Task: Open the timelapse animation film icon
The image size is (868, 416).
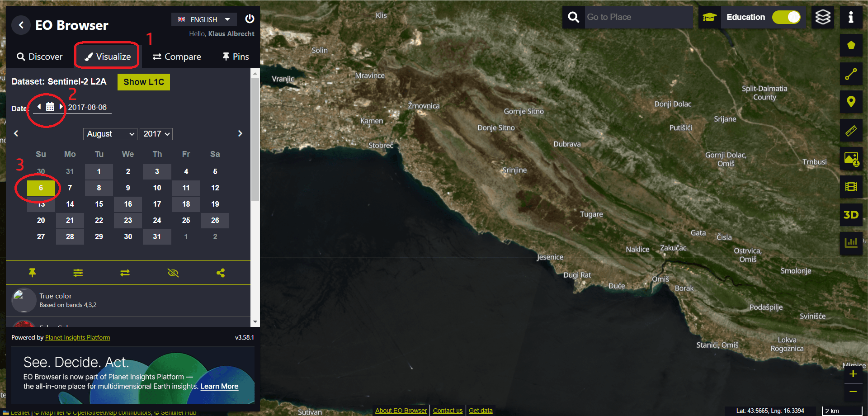Action: point(851,187)
